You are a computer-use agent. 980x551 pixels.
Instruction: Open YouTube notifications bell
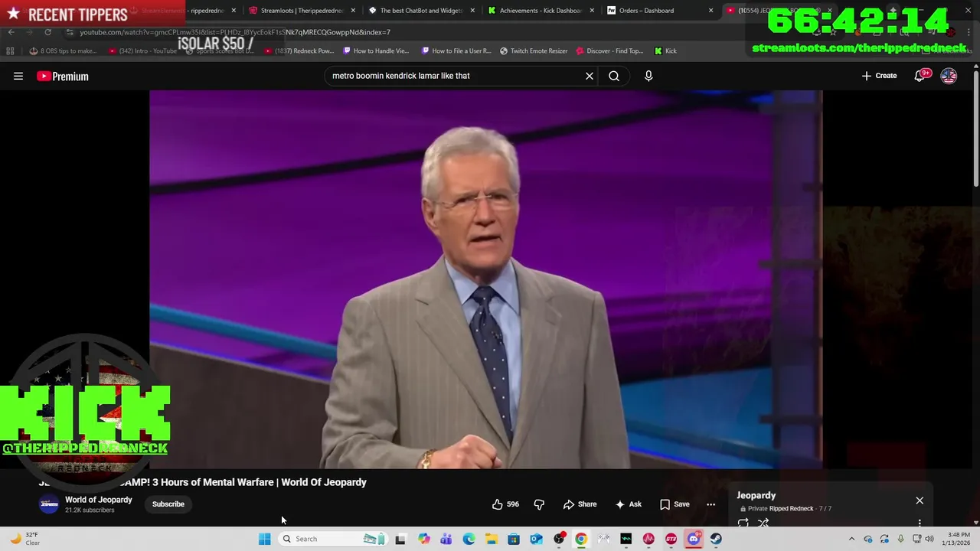tap(921, 76)
